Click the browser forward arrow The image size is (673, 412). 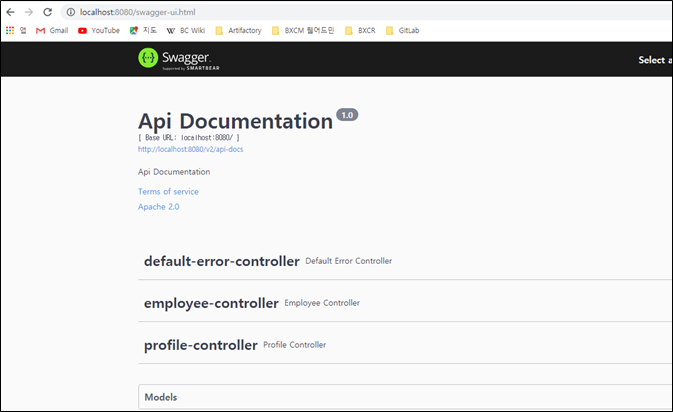(x=28, y=11)
